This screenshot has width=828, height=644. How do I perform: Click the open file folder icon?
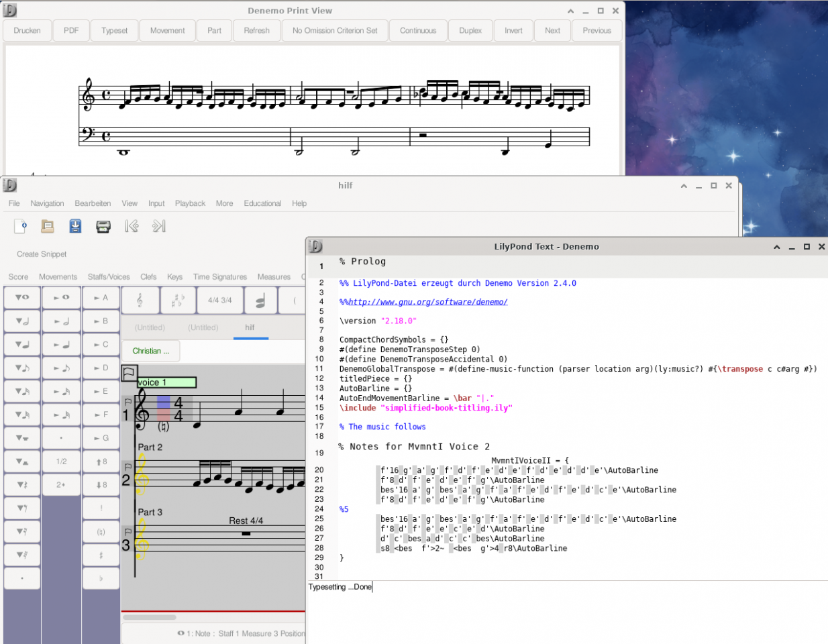point(48,227)
